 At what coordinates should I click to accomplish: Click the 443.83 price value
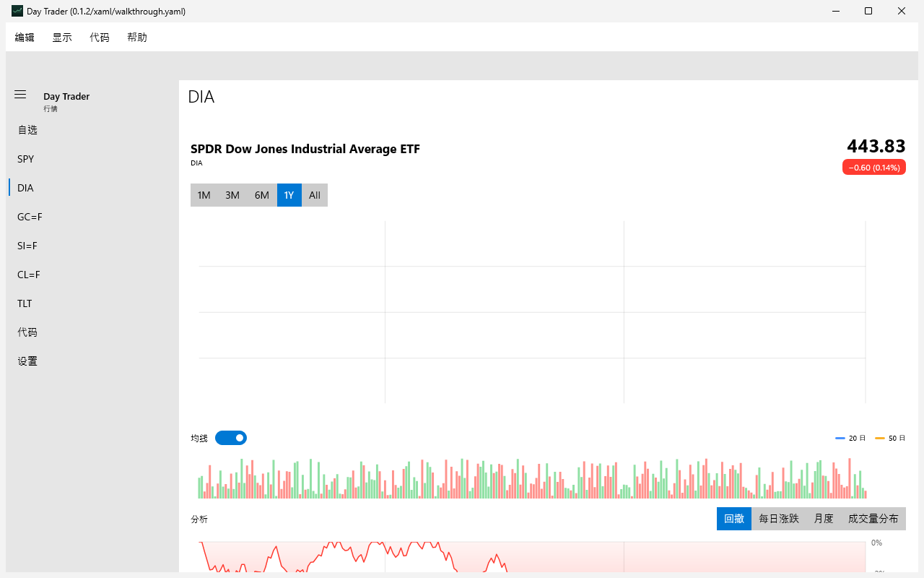[876, 147]
